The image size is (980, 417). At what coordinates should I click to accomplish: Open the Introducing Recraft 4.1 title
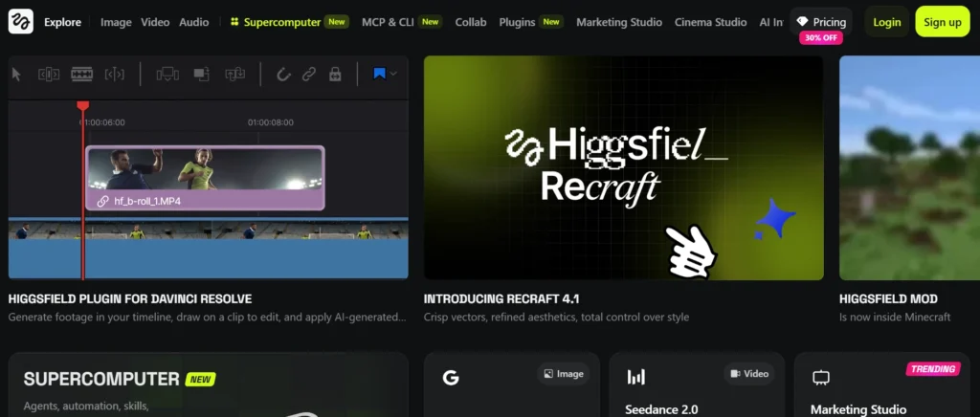(501, 299)
